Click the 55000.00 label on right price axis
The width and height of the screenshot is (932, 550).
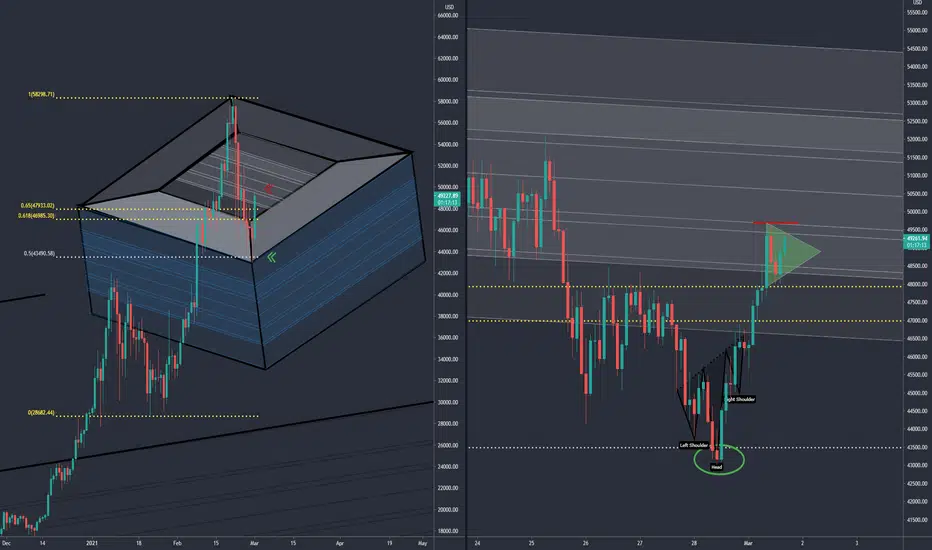pyautogui.click(x=917, y=30)
